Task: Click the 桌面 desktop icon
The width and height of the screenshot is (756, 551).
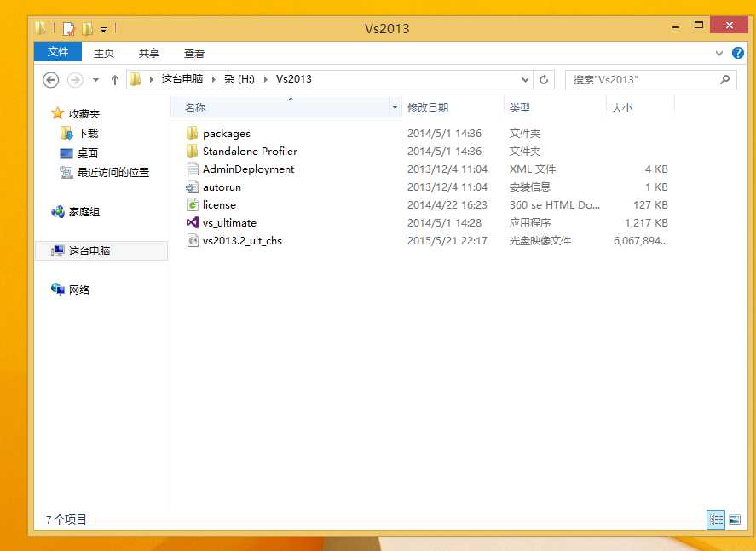Action: pos(66,152)
